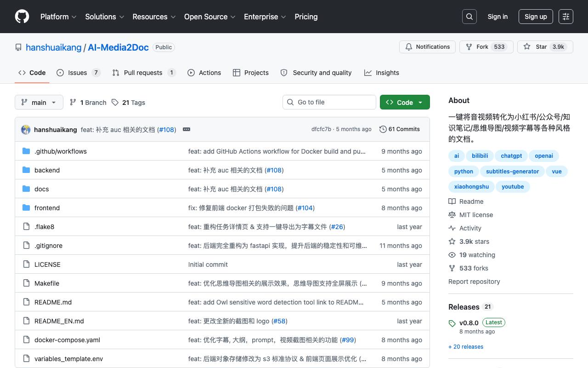Open Security and quality tab
Image resolution: width=588 pixels, height=368 pixels.
pyautogui.click(x=316, y=73)
